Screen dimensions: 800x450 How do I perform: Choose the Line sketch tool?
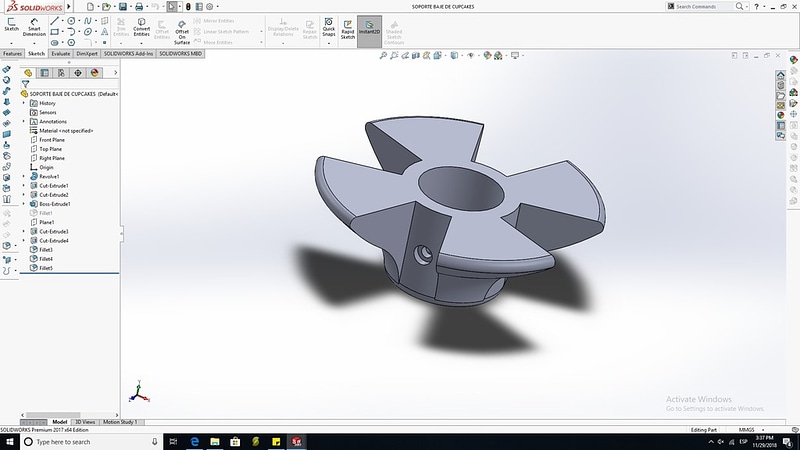pos(54,21)
